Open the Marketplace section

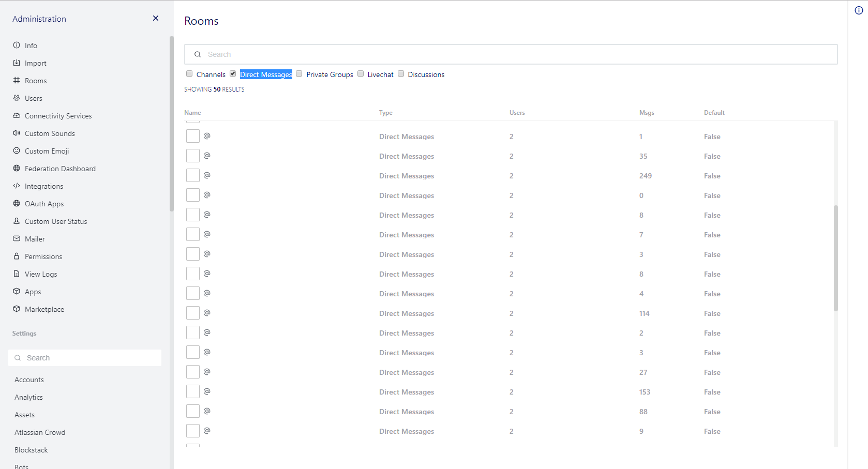tap(44, 309)
